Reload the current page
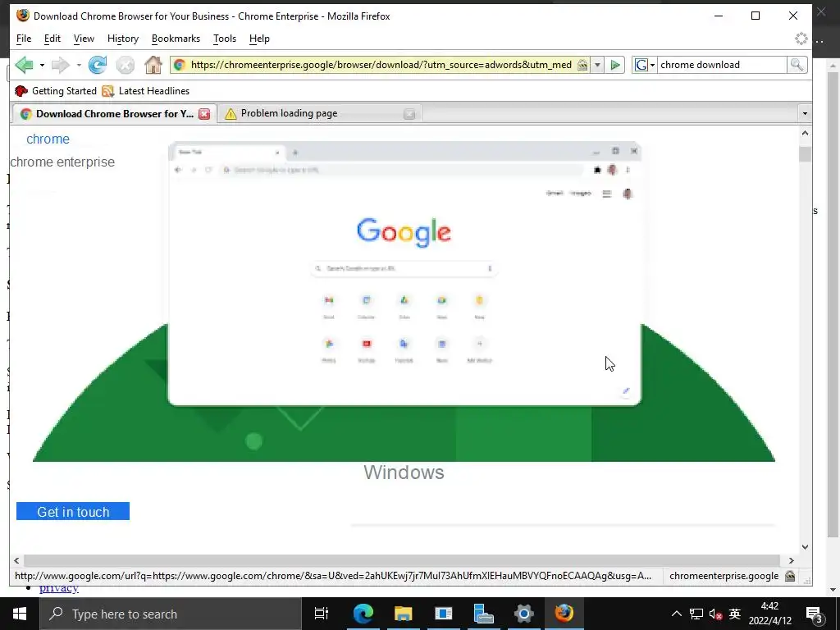The image size is (840, 630). (98, 65)
